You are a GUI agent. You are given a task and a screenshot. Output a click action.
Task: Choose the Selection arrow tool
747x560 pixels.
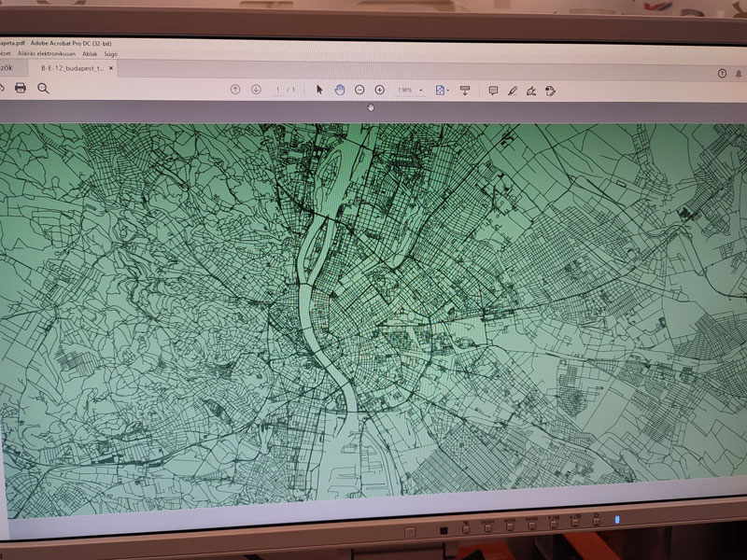[319, 90]
